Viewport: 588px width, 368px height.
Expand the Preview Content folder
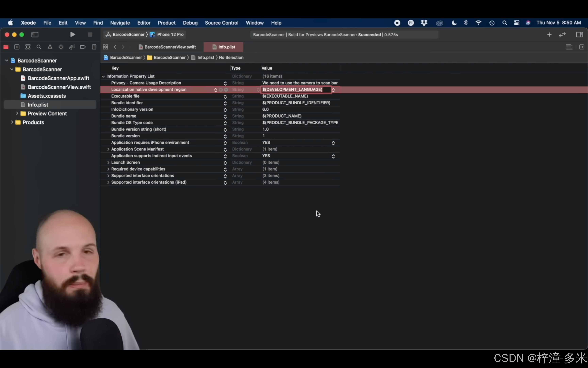[x=17, y=113]
